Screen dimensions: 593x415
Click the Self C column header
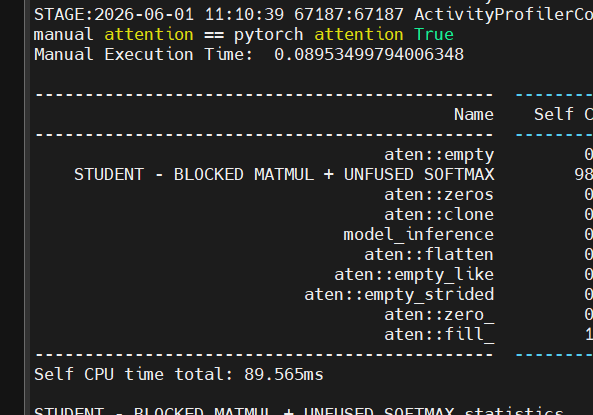coord(563,115)
